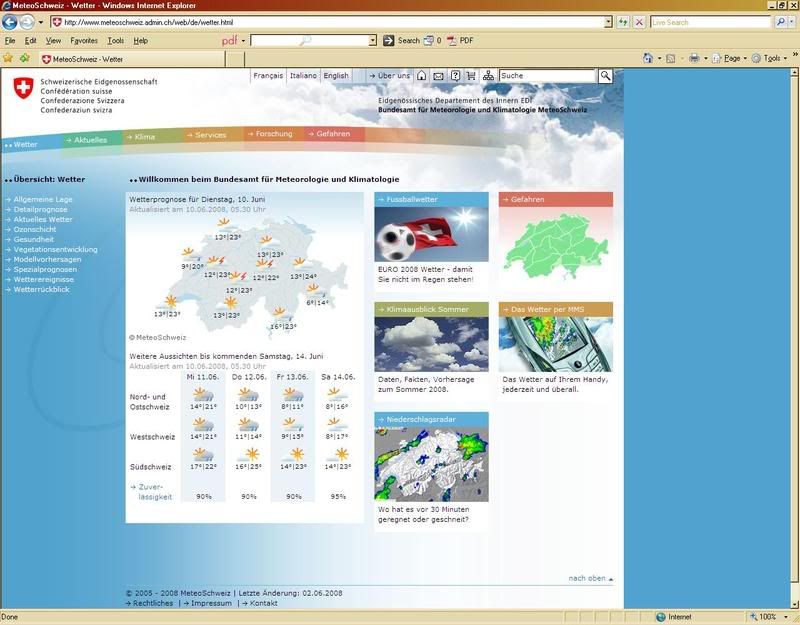
Task: Open the View menu
Action: (53, 40)
